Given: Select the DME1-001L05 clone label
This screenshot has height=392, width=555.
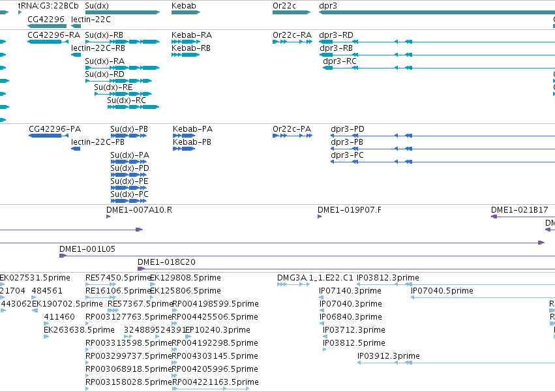Looking at the screenshot, I should pyautogui.click(x=87, y=249).
